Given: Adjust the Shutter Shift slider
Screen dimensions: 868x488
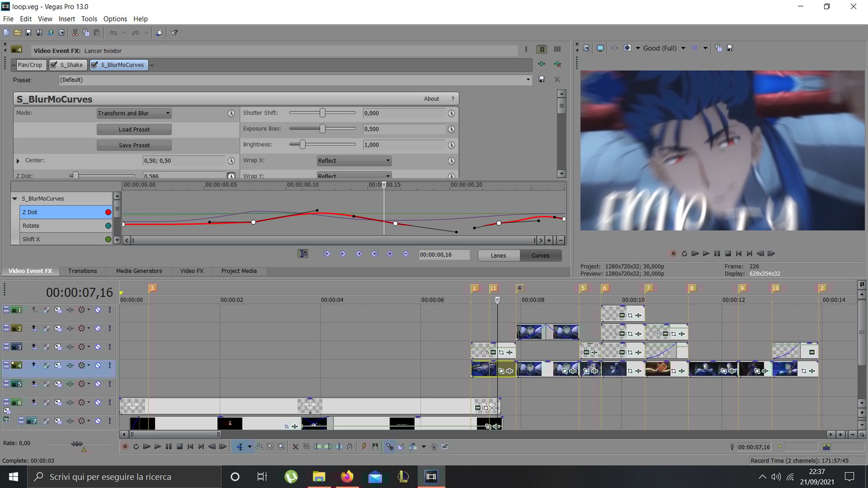Looking at the screenshot, I should (322, 113).
